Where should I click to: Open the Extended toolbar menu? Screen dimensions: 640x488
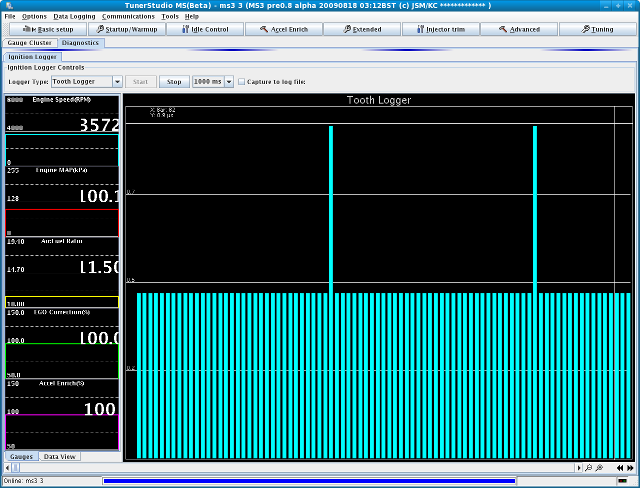click(x=360, y=29)
